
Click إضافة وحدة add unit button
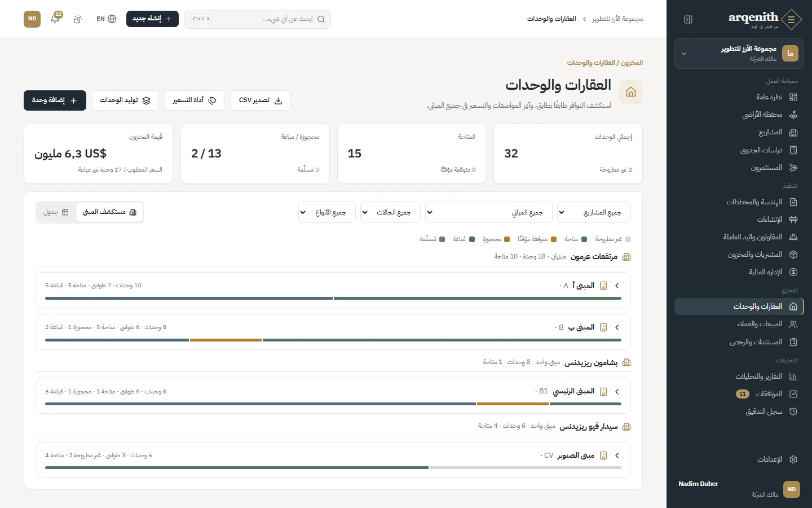coord(55,100)
